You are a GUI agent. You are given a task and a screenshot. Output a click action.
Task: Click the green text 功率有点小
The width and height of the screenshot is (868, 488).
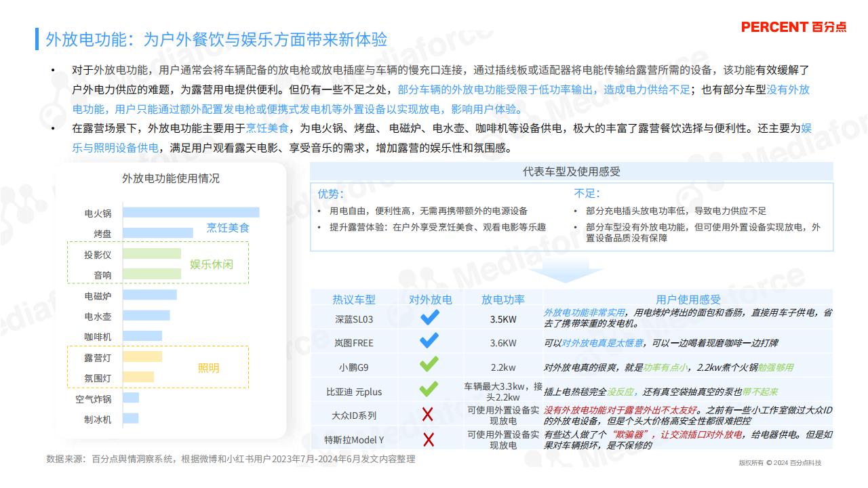coord(666,367)
